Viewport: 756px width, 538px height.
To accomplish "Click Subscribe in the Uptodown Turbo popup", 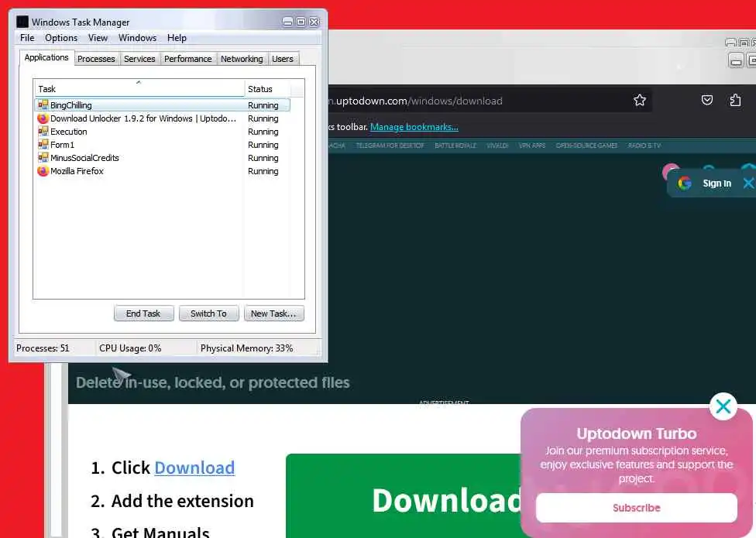I will click(x=637, y=508).
